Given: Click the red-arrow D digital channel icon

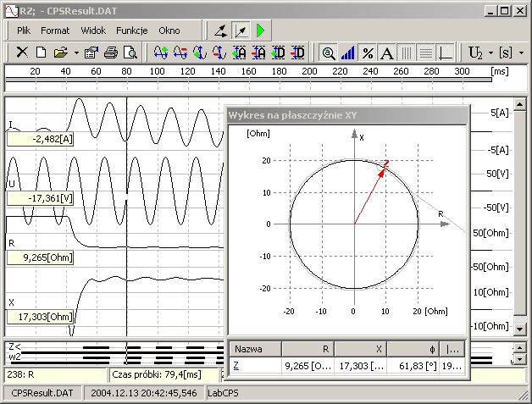Looking at the screenshot, I should [x=298, y=53].
